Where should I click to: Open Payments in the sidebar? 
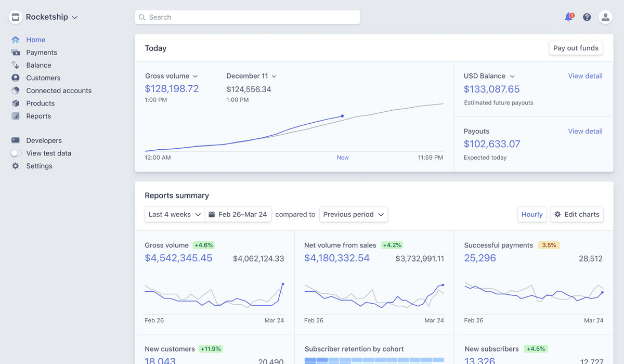tap(42, 53)
